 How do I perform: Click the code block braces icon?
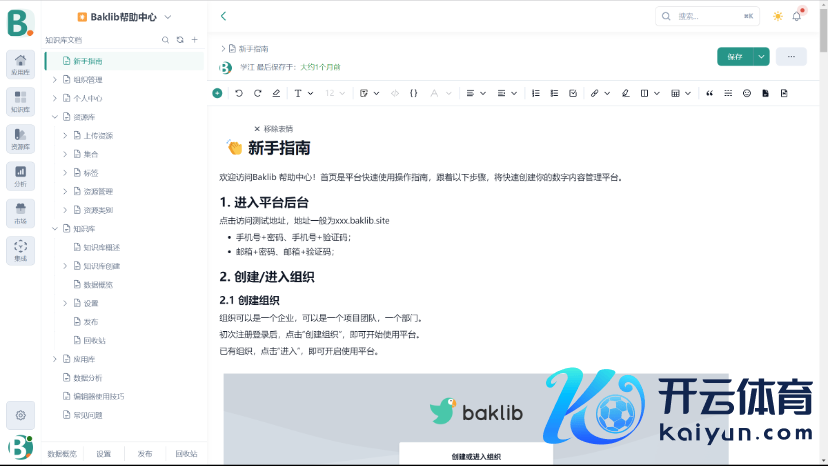[x=413, y=93]
